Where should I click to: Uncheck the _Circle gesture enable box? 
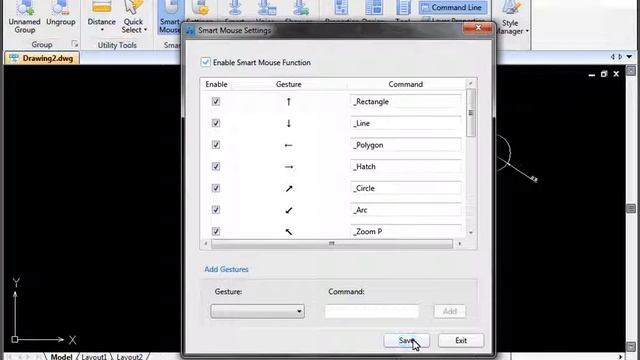point(216,188)
